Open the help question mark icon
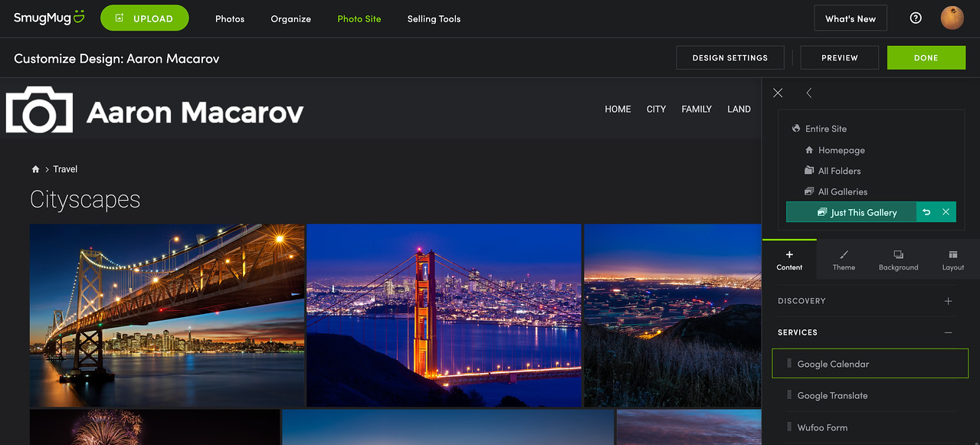The height and width of the screenshot is (445, 980). 916,18
